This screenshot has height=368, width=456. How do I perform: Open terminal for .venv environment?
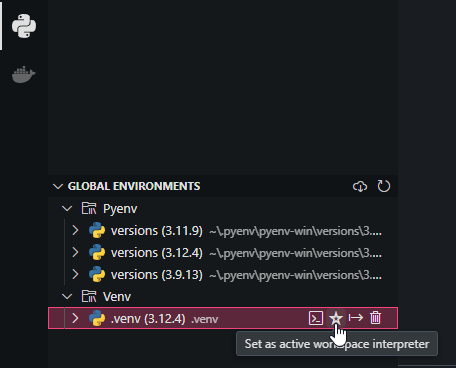(316, 318)
